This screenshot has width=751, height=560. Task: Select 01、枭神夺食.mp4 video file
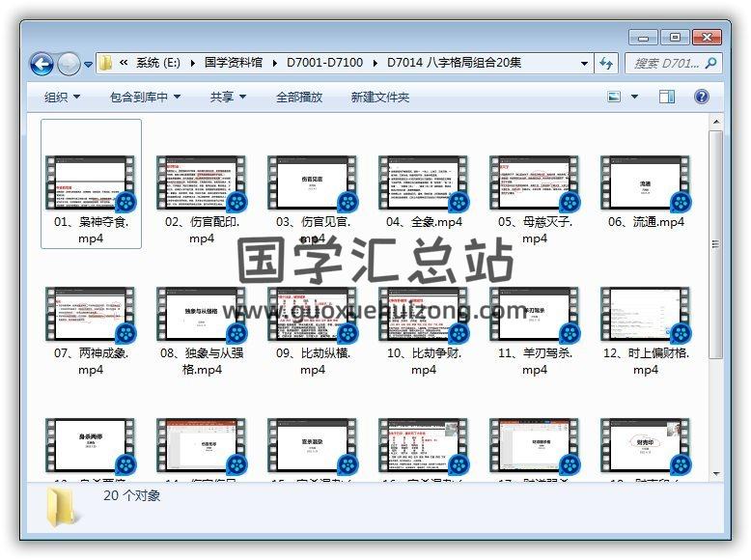click(91, 184)
